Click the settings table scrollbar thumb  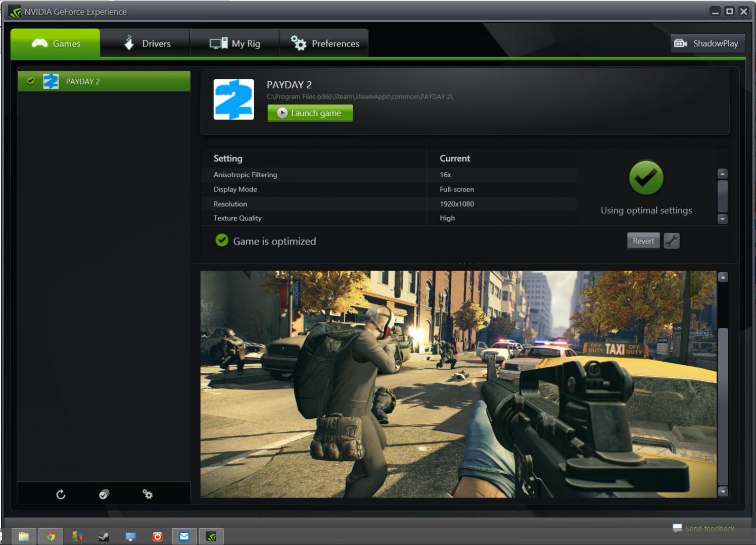723,196
